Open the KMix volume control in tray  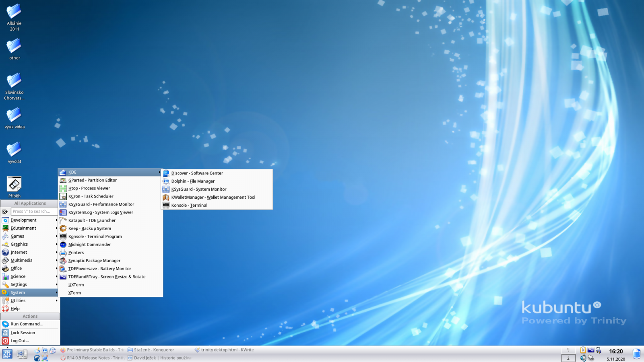(x=583, y=358)
